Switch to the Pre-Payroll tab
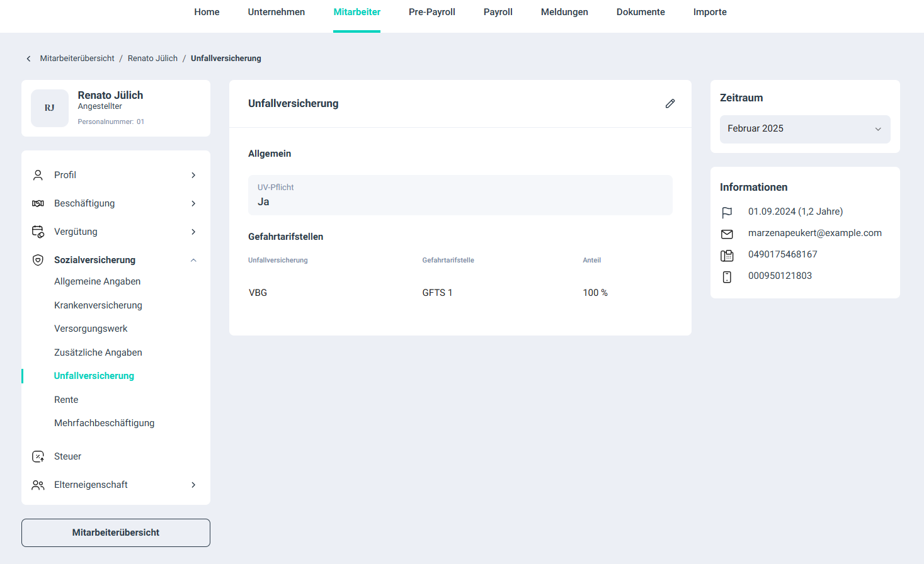The width and height of the screenshot is (924, 564). [431, 12]
